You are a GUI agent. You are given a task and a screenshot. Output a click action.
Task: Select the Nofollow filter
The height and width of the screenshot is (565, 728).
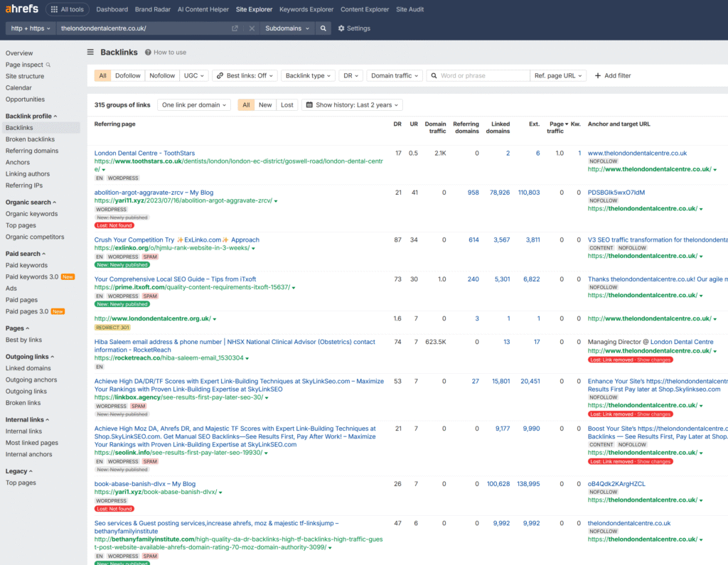(x=162, y=75)
